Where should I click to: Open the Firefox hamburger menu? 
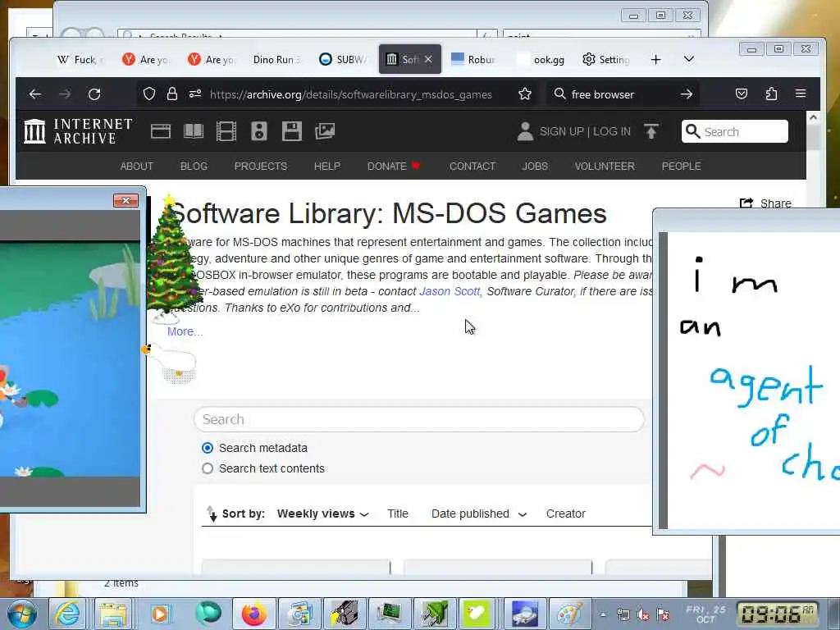801,94
